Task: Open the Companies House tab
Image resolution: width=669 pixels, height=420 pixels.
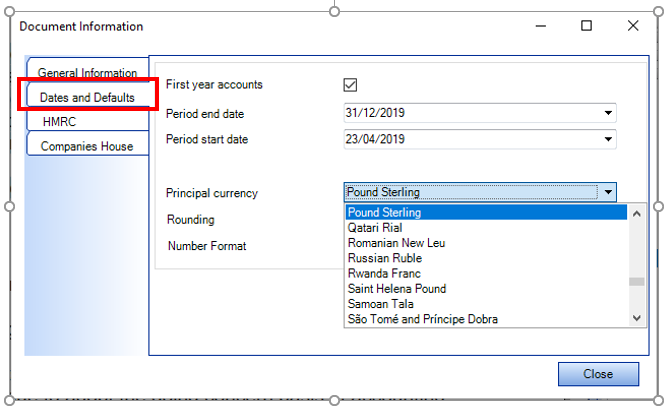Action: click(x=86, y=146)
